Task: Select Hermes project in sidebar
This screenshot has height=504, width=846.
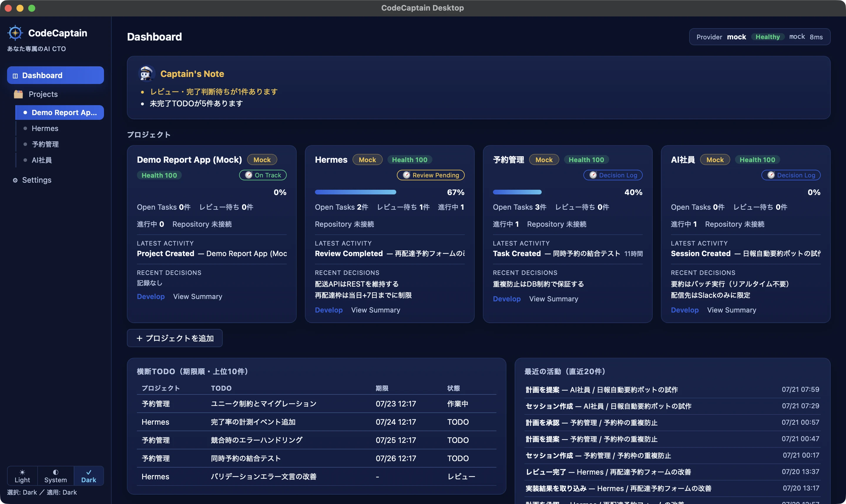Action: coord(59,128)
